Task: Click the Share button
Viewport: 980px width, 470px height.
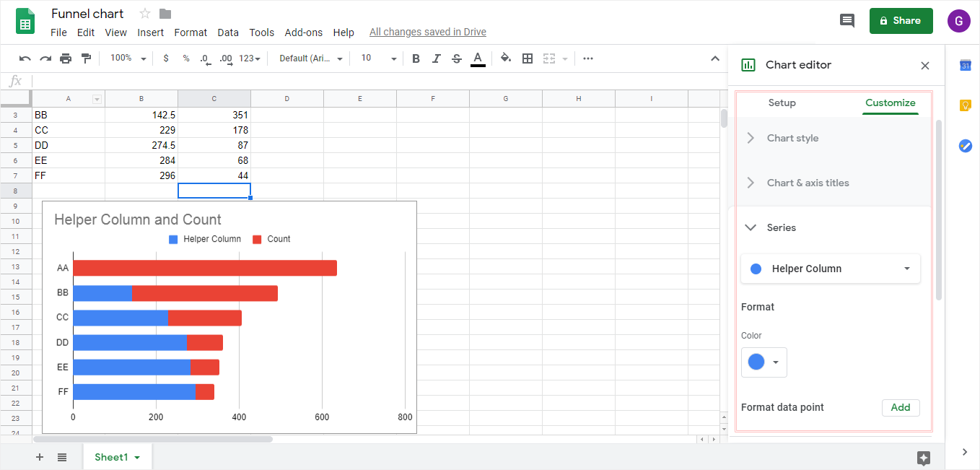Action: (x=901, y=21)
